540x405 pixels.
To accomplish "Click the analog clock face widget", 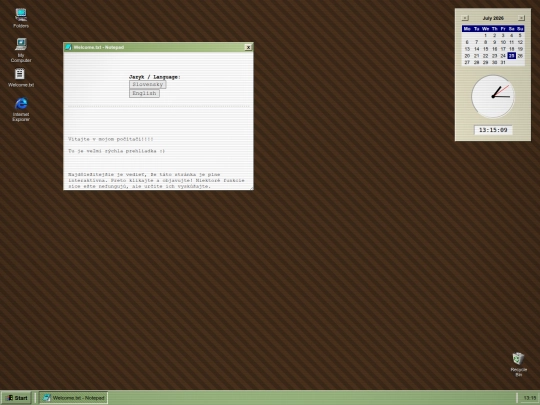I will click(493, 96).
